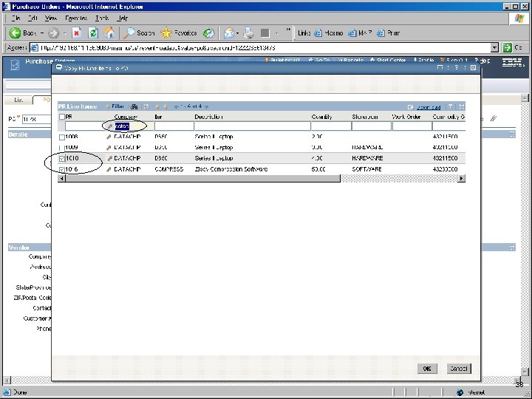Open the History icon in IE toolbar
Viewport: 532px width, 399px height.
coord(208,33)
